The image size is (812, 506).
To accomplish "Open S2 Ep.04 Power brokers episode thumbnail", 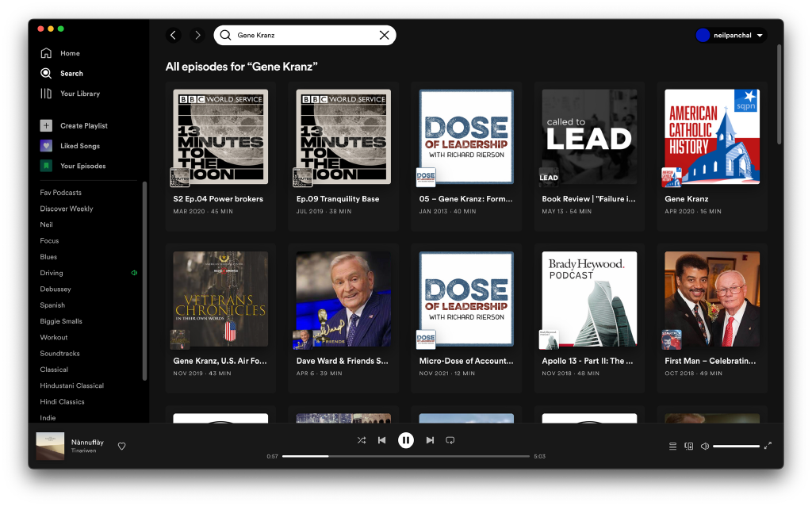I will [220, 136].
